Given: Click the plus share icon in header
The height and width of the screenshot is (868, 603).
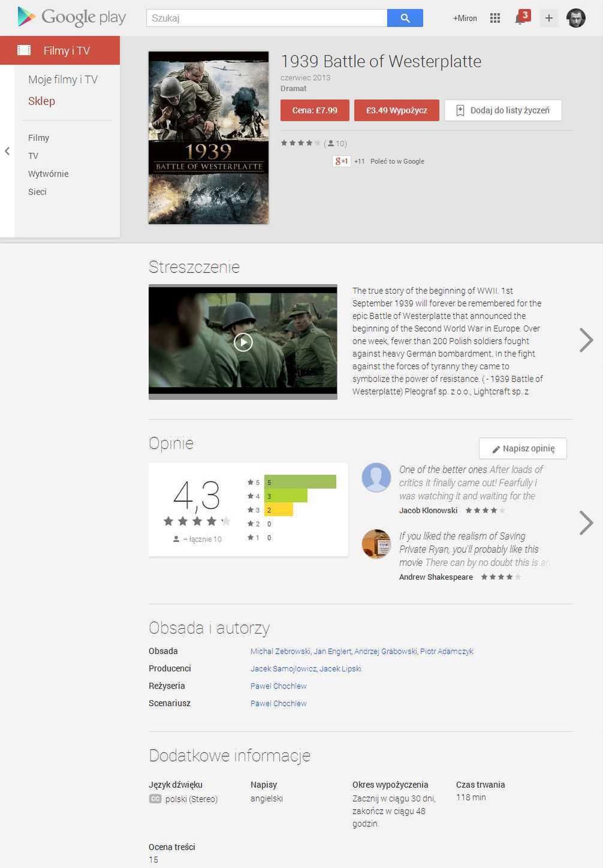Looking at the screenshot, I should point(548,18).
